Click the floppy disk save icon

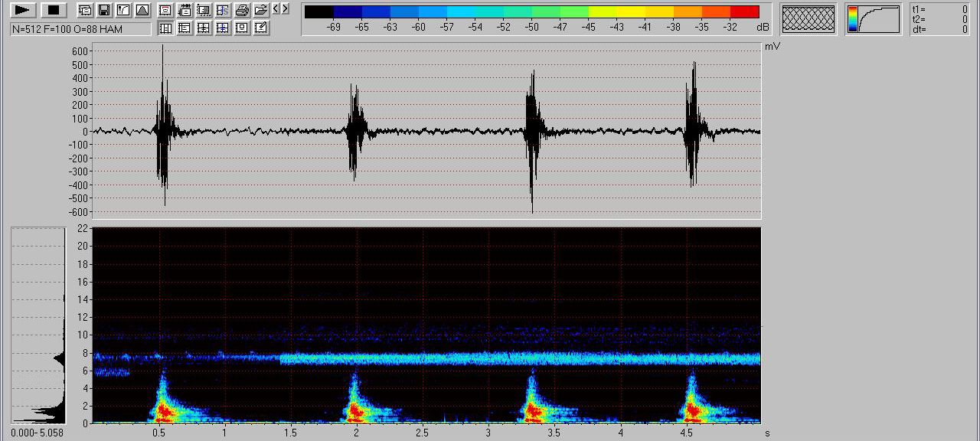(104, 10)
